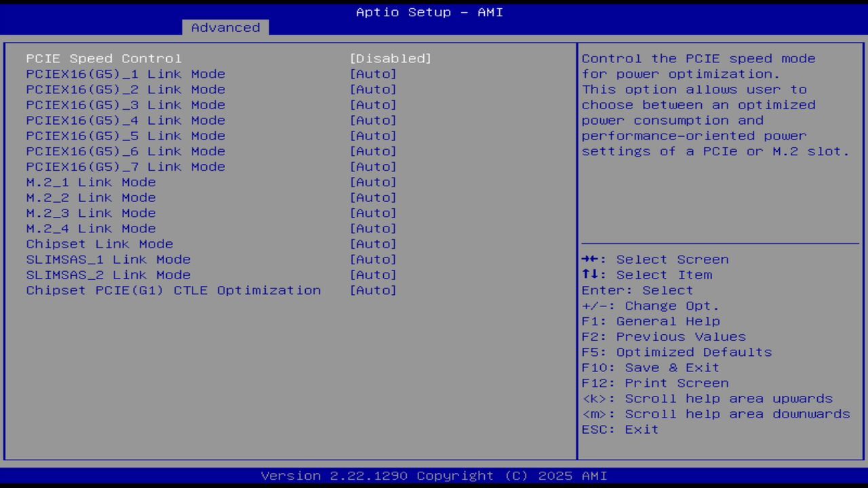Click F5: Optimized Defaults hint
Viewport: 868px width, 488px height.
click(x=677, y=352)
